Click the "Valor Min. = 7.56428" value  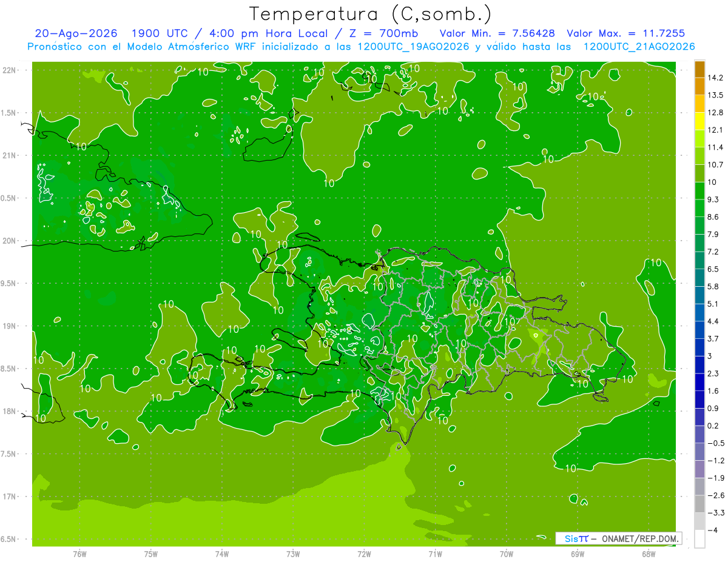497,33
